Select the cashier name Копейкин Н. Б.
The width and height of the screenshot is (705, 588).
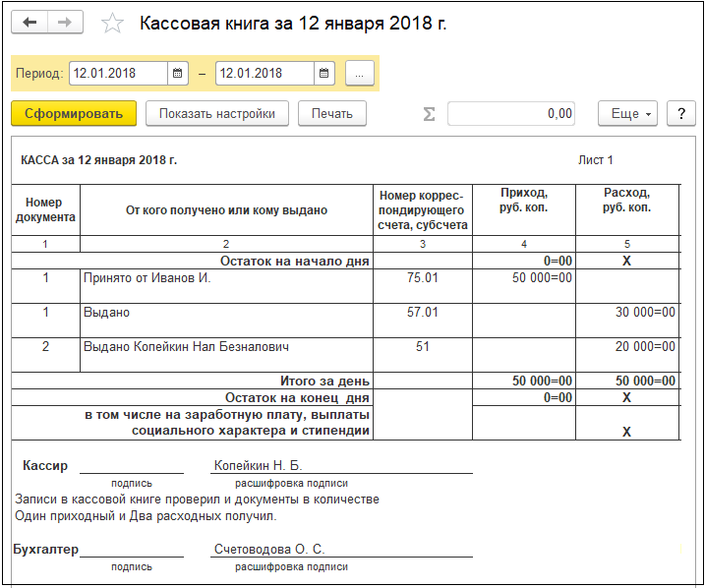coord(258,465)
